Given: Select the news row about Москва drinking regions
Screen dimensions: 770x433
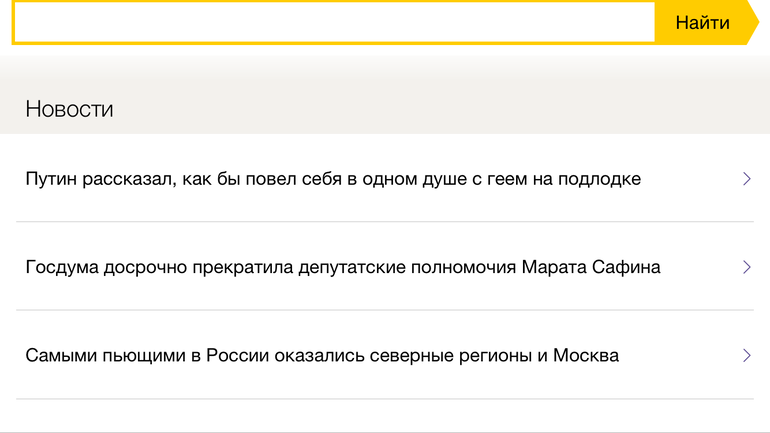Looking at the screenshot, I should point(385,355).
